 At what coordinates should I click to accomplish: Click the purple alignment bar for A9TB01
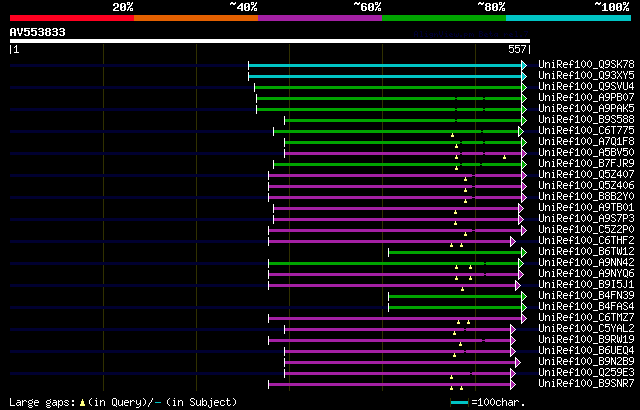point(396,208)
